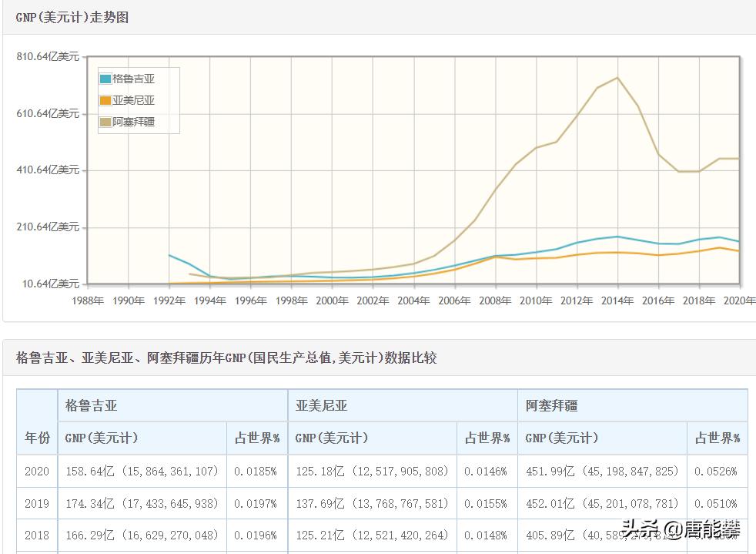The width and height of the screenshot is (756, 554).
Task: Select the 2020 year row label
Action: [x=35, y=471]
